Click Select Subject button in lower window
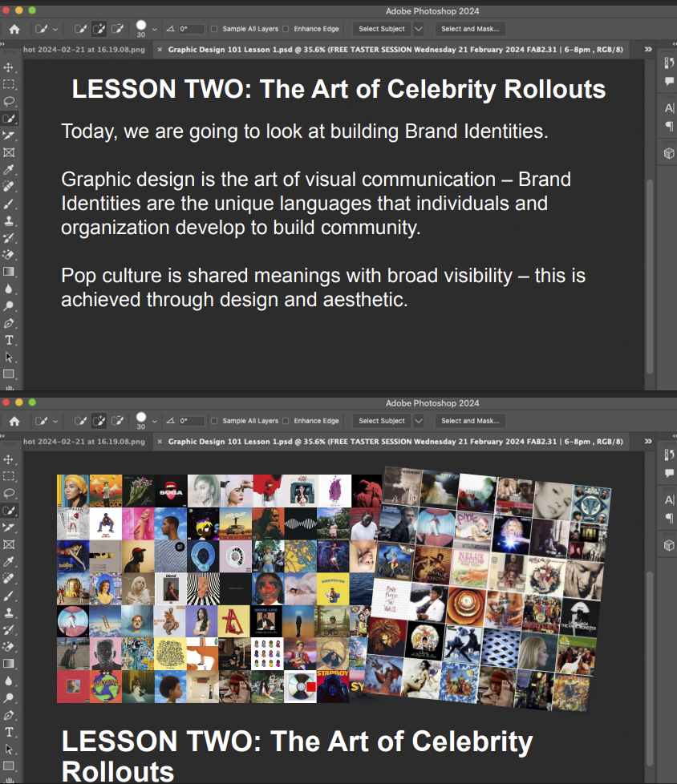Image resolution: width=677 pixels, height=784 pixels. (382, 421)
